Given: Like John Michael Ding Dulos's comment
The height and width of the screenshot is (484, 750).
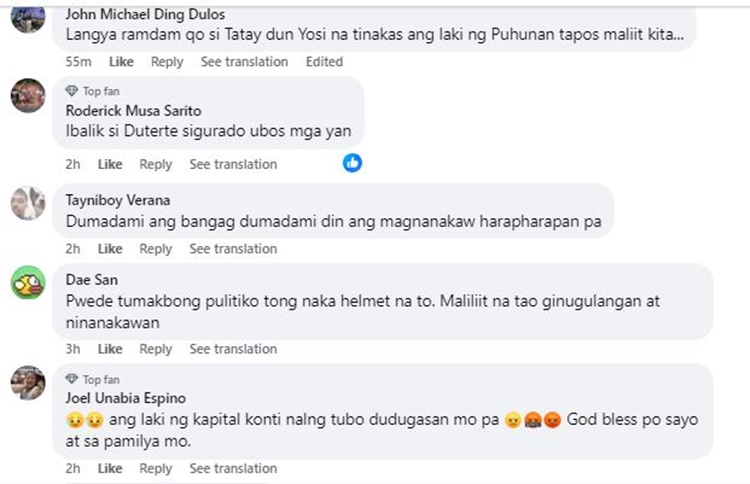Looking at the screenshot, I should point(121,62).
